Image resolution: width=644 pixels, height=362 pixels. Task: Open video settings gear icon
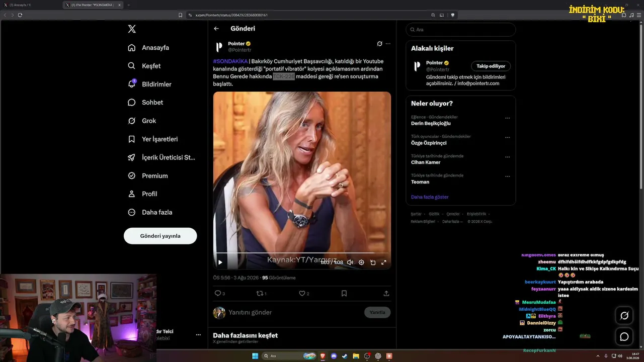pos(361,262)
